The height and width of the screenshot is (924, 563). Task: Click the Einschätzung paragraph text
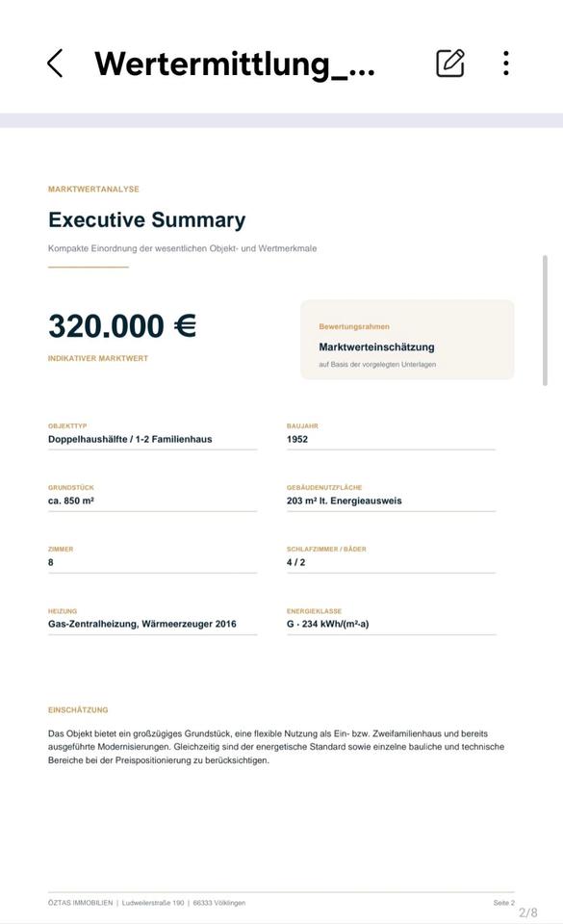(276, 747)
